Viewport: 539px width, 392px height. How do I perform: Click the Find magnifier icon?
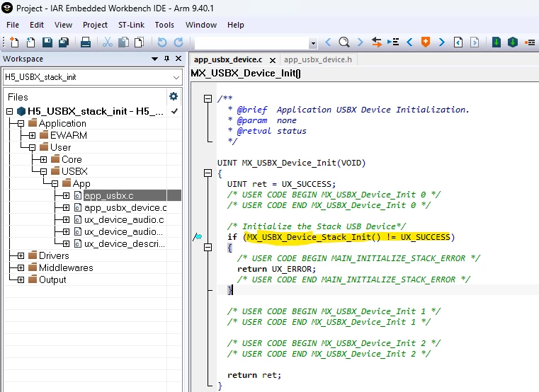(344, 42)
